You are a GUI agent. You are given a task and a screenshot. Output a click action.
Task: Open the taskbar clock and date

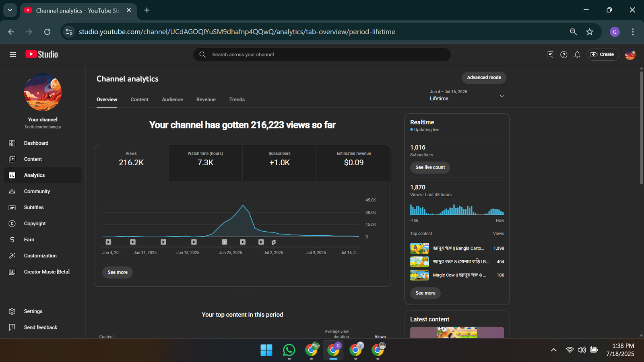tap(620, 350)
